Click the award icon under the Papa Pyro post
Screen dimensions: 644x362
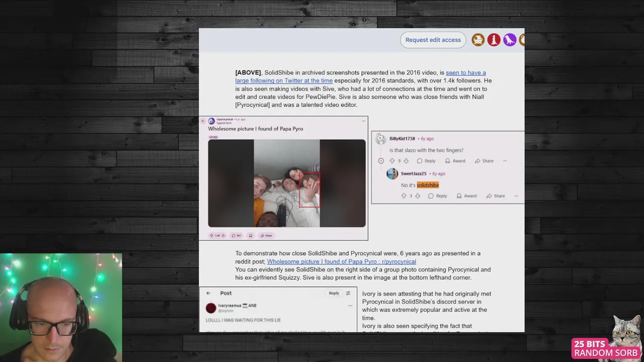[251, 235]
